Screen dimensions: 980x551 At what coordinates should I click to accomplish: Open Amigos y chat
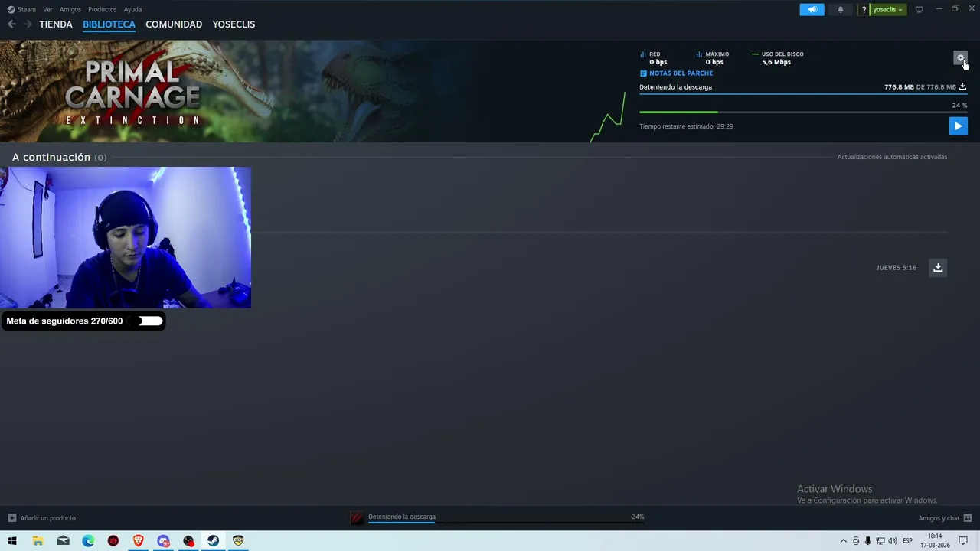[945, 518]
